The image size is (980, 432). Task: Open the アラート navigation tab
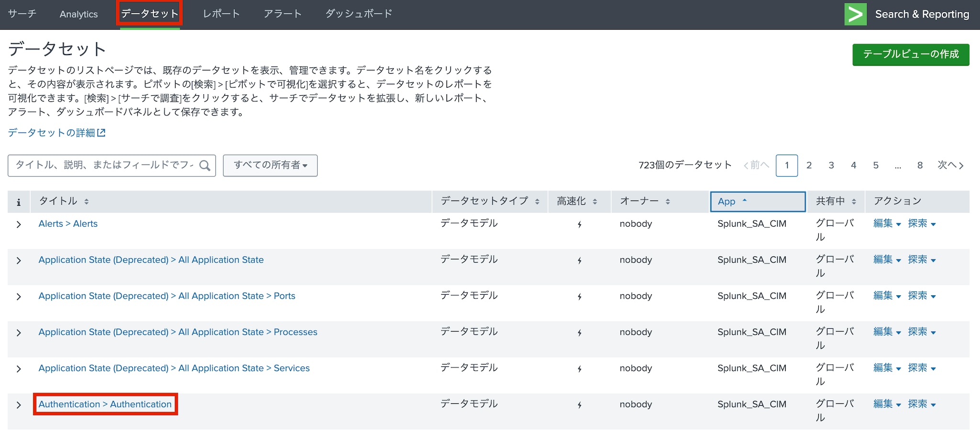point(282,14)
